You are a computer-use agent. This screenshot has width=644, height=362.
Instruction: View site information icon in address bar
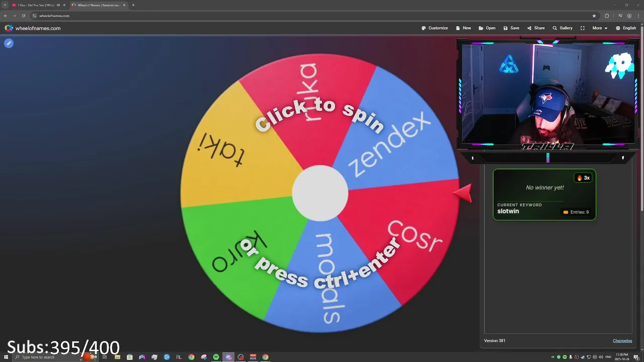(x=35, y=16)
